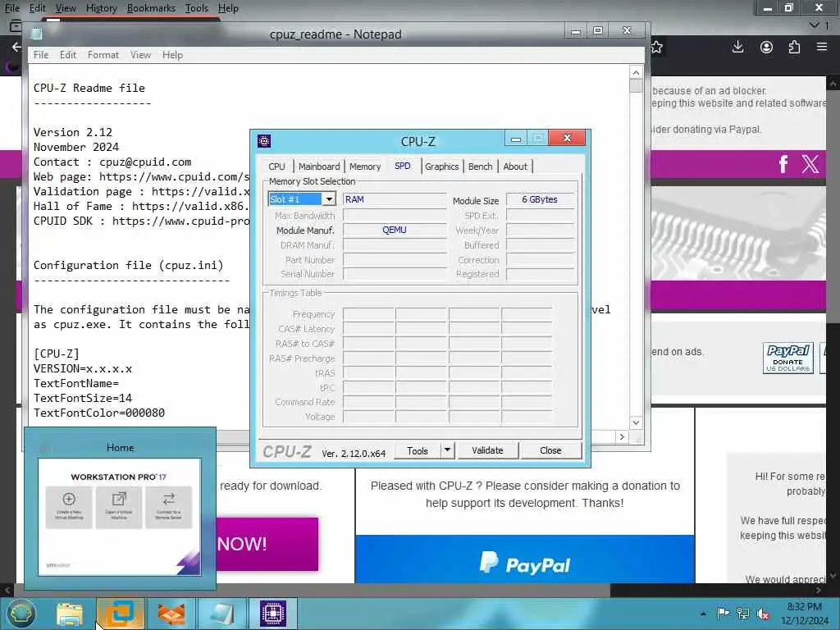Open the Mainboard tab in CPU-Z

point(319,167)
